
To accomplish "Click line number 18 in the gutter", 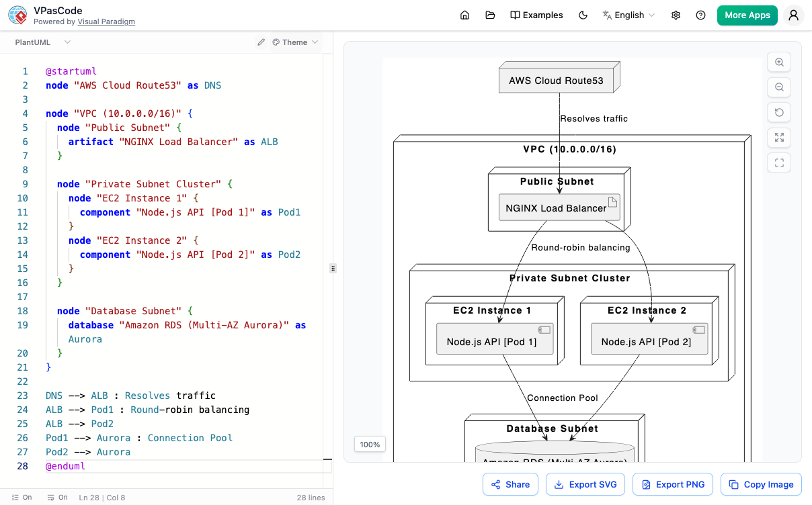I will [22, 311].
